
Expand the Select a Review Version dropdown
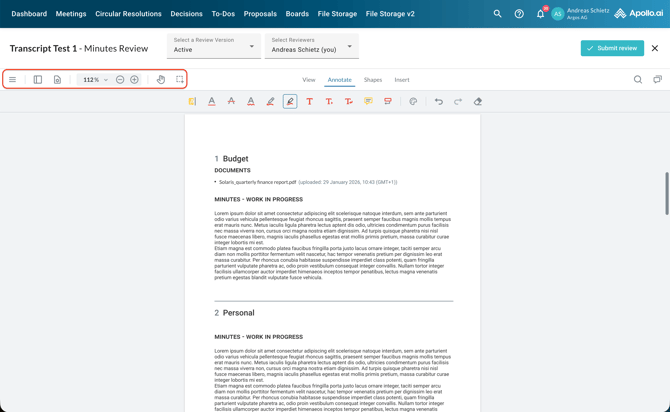point(213,46)
